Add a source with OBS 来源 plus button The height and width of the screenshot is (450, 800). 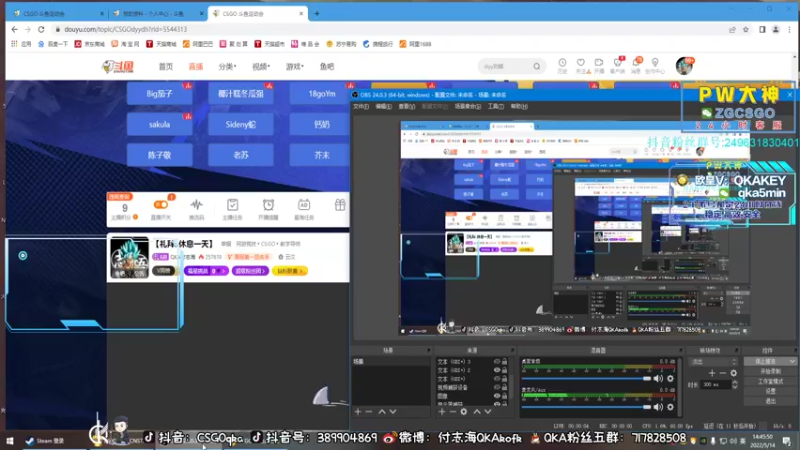[x=442, y=411]
